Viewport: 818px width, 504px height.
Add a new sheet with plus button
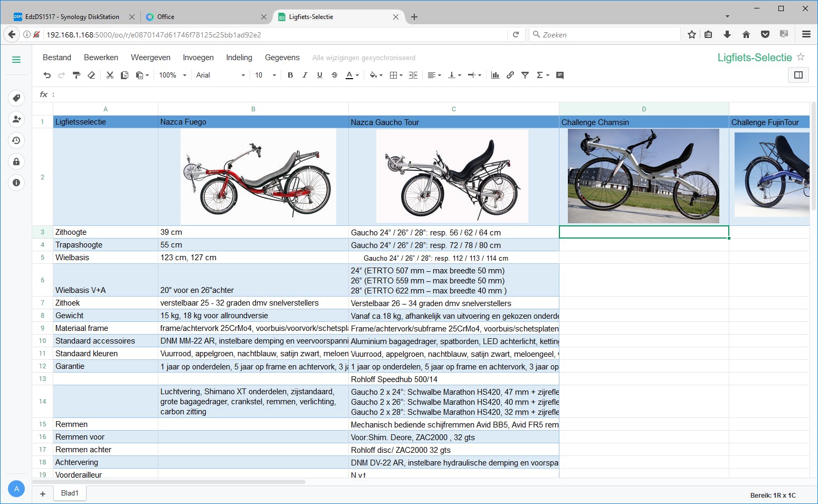click(x=43, y=493)
